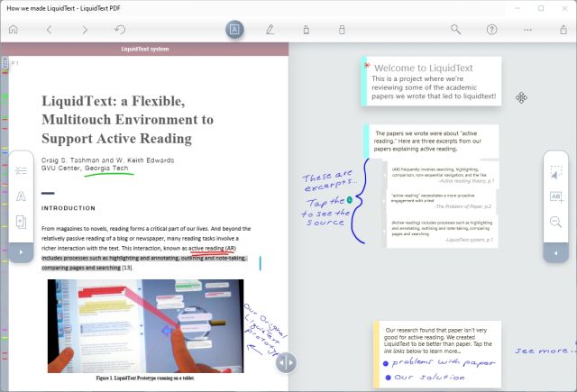577x392 pixels.
Task: Select the Pen ink tool
Action: click(270, 30)
